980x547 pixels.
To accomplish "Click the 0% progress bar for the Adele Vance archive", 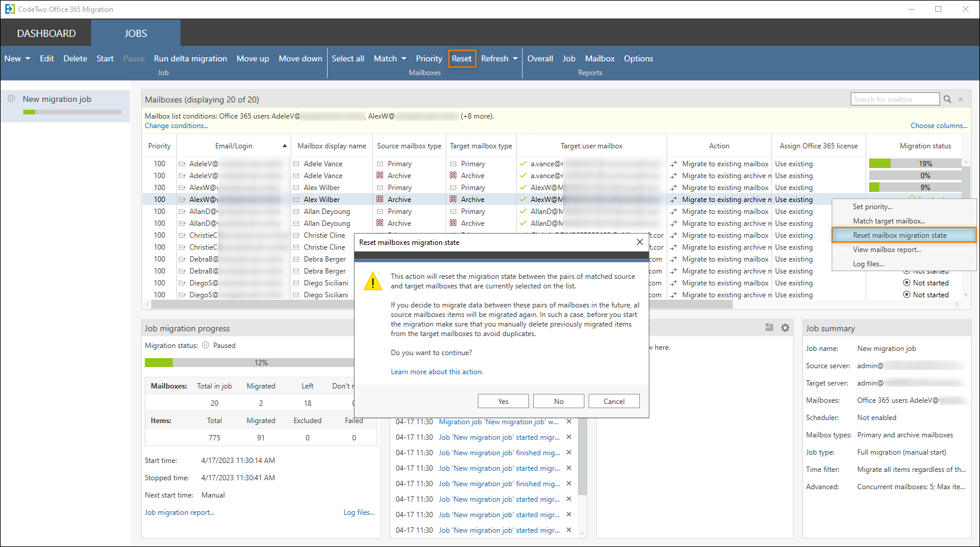I will pos(915,175).
